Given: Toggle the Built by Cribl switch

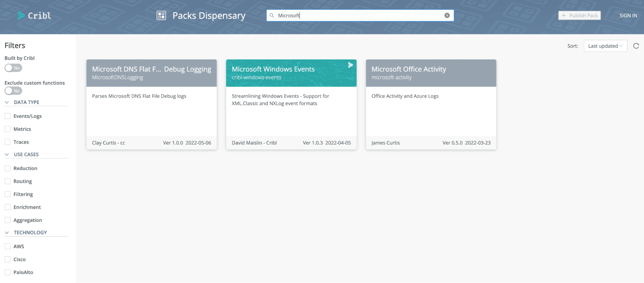Looking at the screenshot, I should click(x=13, y=68).
